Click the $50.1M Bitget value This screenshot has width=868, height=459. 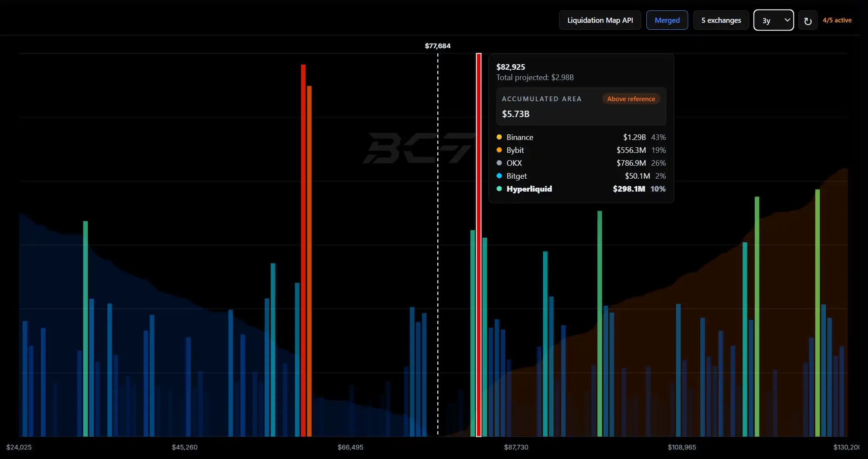(x=637, y=176)
